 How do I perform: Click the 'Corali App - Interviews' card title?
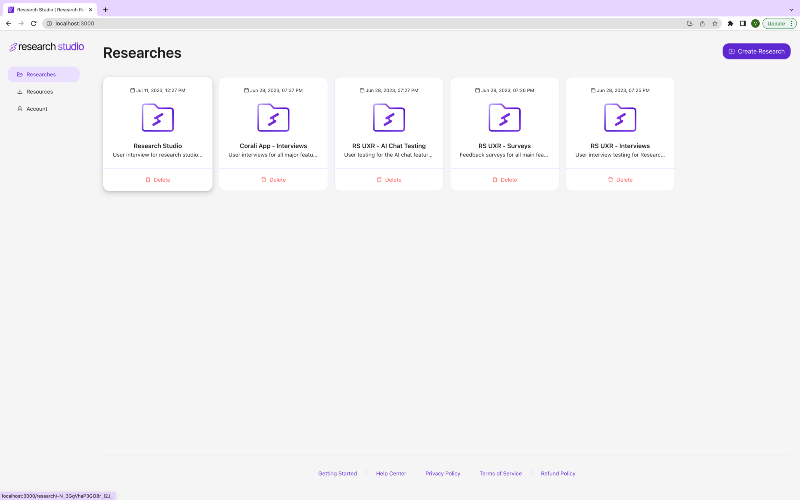273,146
